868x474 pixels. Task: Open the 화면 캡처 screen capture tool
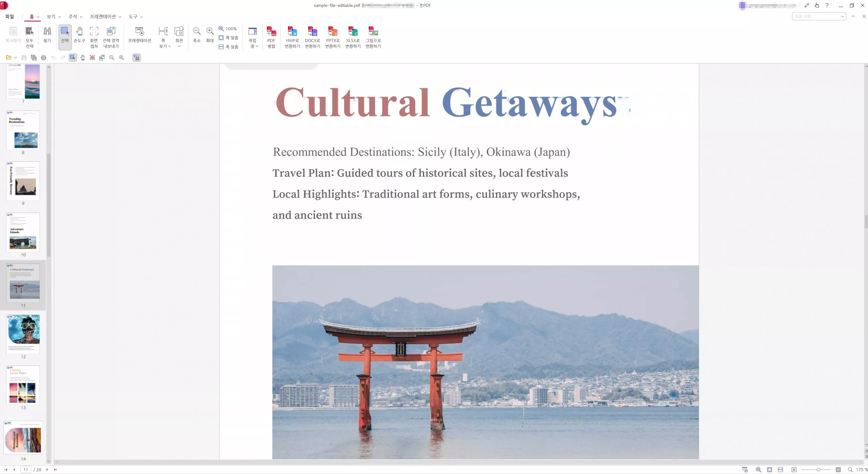coord(94,36)
